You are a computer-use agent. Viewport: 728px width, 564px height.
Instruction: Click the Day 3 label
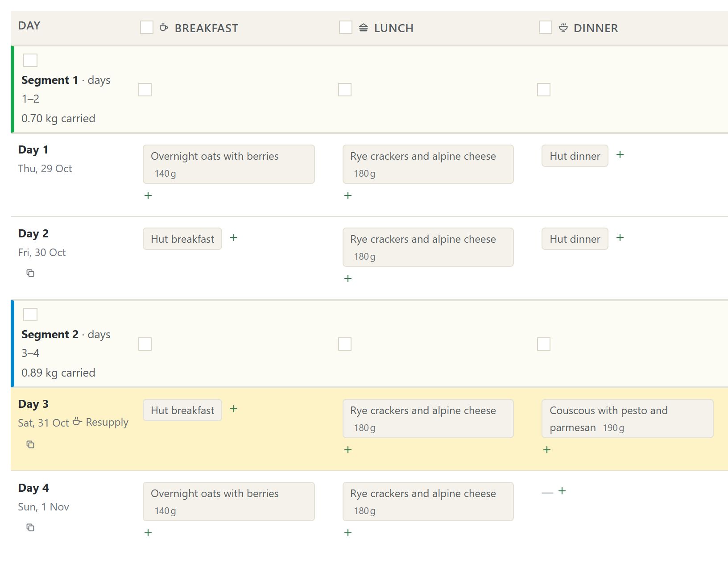click(33, 404)
